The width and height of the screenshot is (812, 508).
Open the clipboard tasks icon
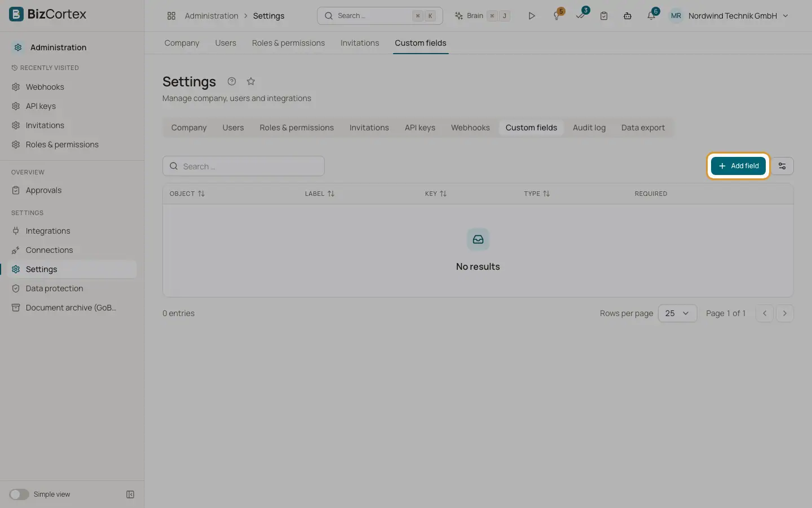coord(604,16)
